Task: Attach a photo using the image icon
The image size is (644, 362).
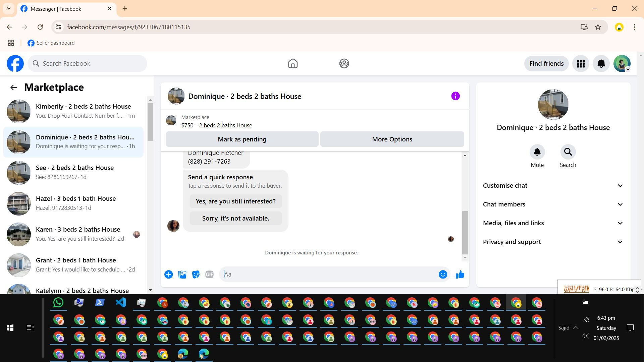Action: (x=182, y=275)
